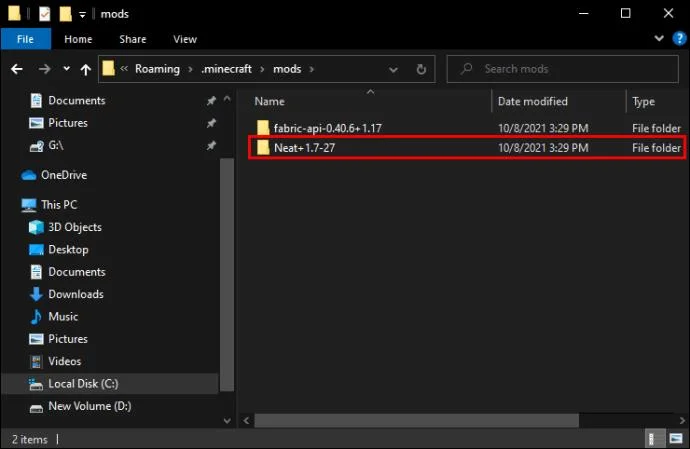This screenshot has height=449, width=690.
Task: Open address bar history dropdown
Action: (393, 70)
